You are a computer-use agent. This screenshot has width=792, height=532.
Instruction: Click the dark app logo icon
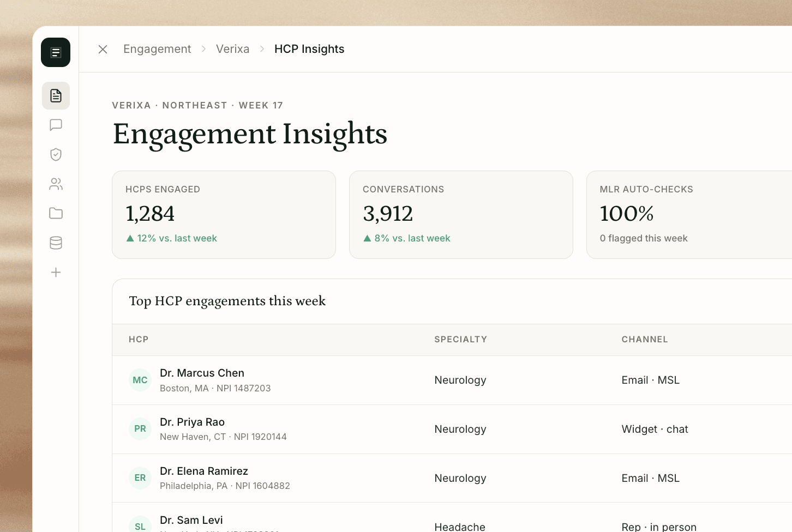56,52
